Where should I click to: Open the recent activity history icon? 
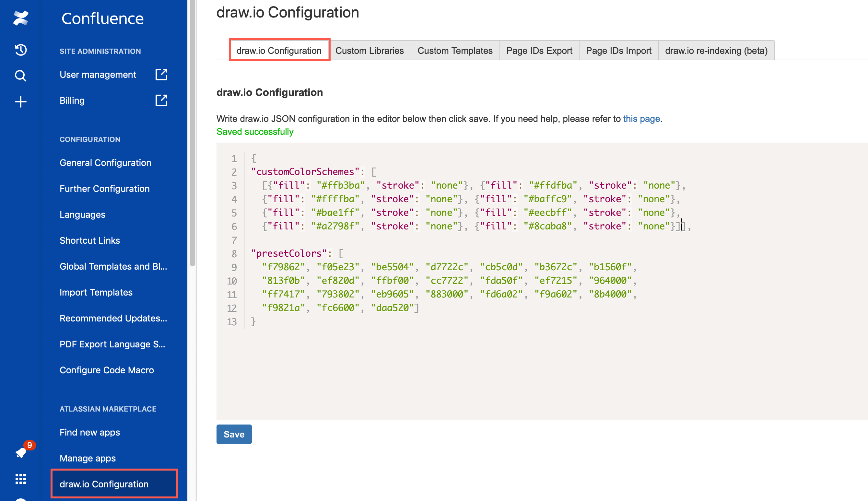(x=20, y=50)
